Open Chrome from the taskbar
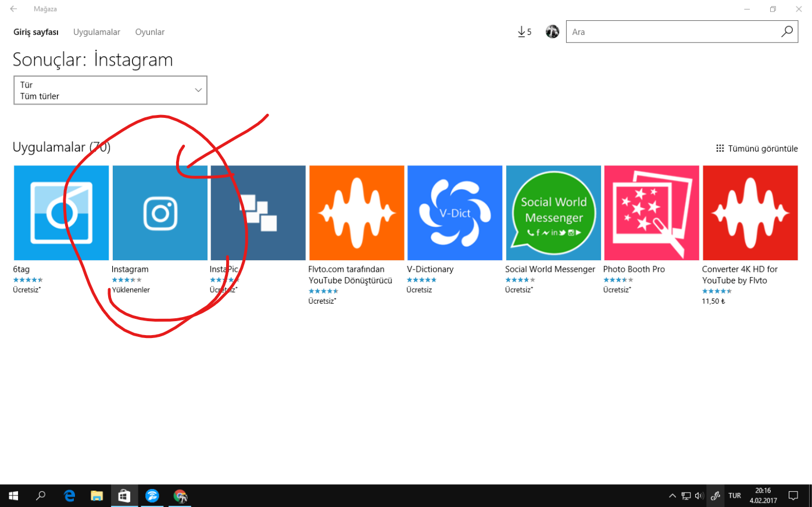Viewport: 812px width, 507px height. pos(180,495)
